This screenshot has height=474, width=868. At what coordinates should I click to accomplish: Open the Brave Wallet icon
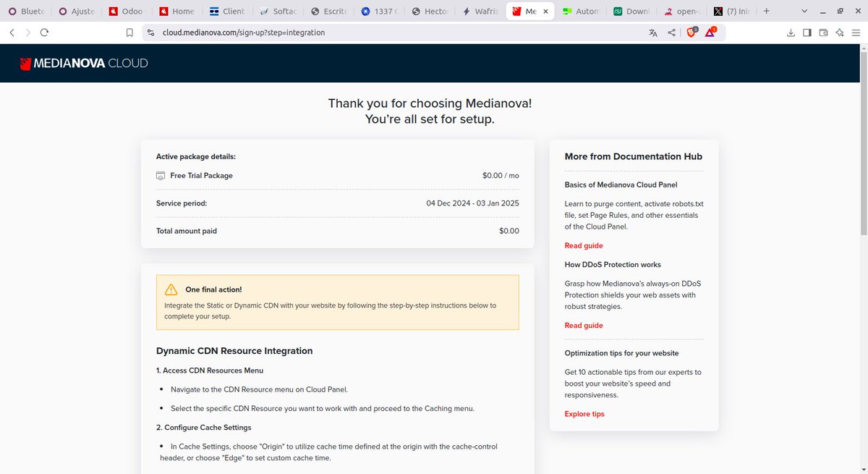pos(824,33)
